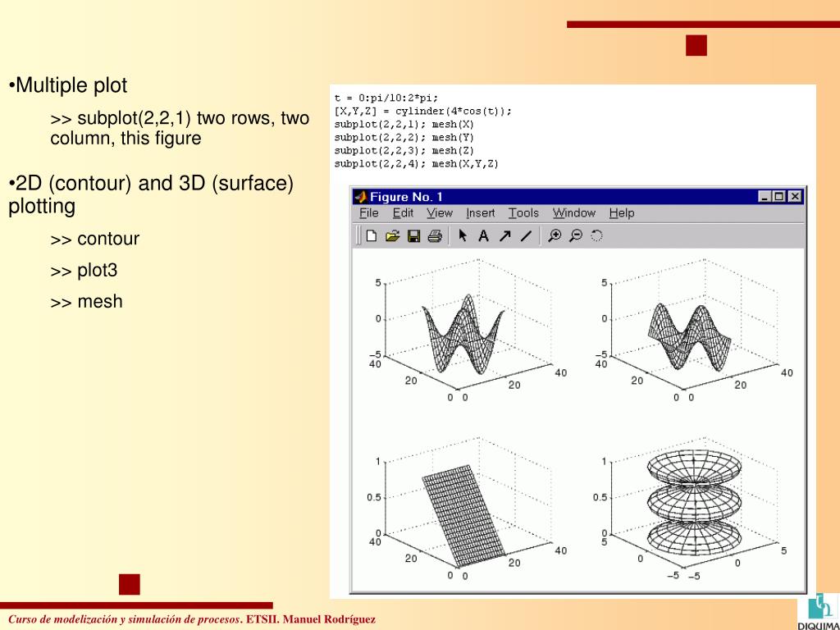This screenshot has width=840, height=630.
Task: Activate the Rotate 3D tool
Action: pyautogui.click(x=596, y=235)
